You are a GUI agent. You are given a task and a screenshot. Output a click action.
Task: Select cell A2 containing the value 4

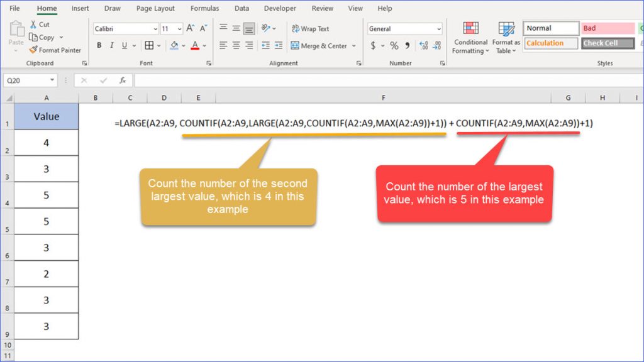(45, 143)
